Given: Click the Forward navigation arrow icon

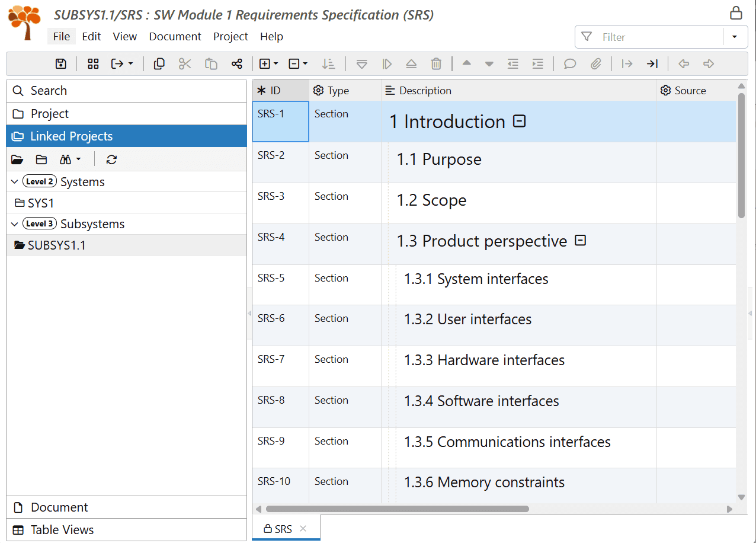Looking at the screenshot, I should click(709, 64).
